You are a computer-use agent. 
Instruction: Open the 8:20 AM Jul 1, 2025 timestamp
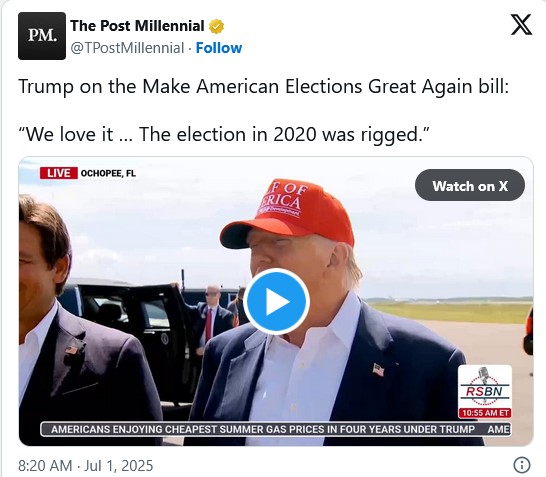86,466
